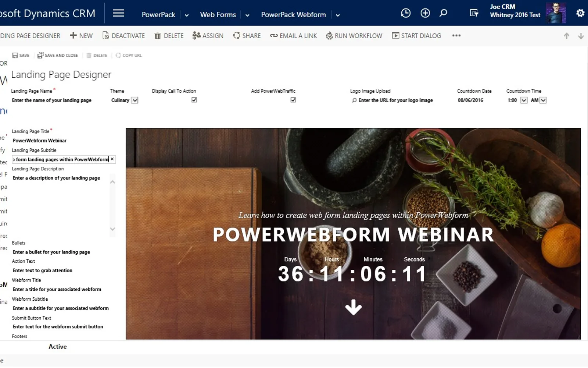Click logo image URL field
Viewport: 588px width, 368px height.
click(395, 100)
